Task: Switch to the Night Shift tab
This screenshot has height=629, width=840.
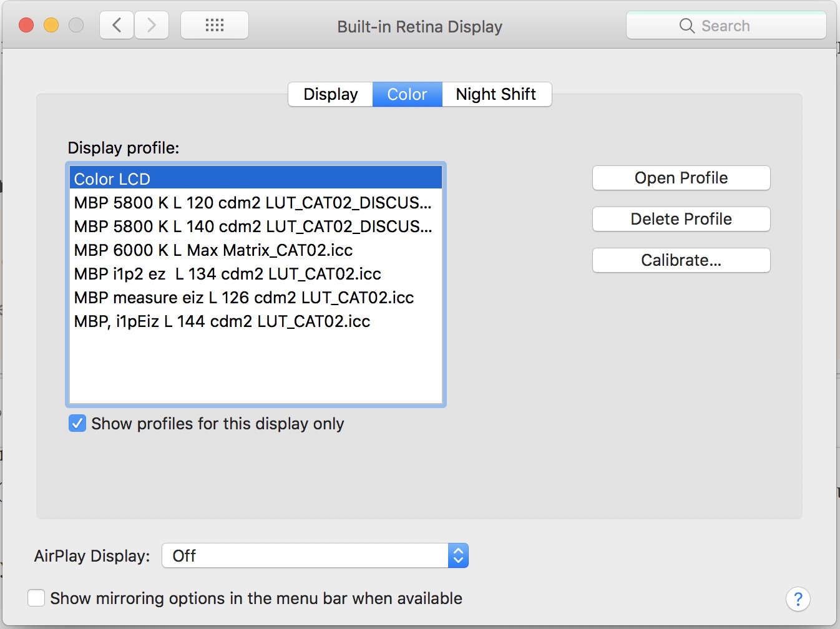Action: [496, 94]
